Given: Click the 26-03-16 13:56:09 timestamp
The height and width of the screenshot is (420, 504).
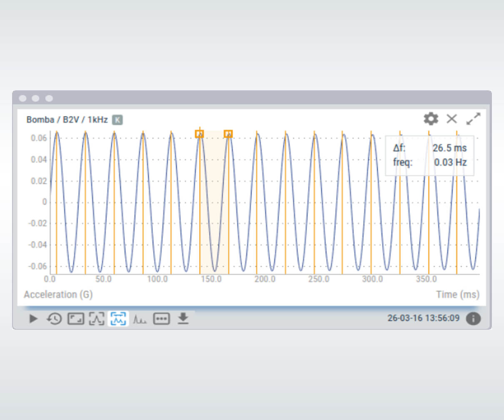Looking at the screenshot, I should pyautogui.click(x=423, y=318).
